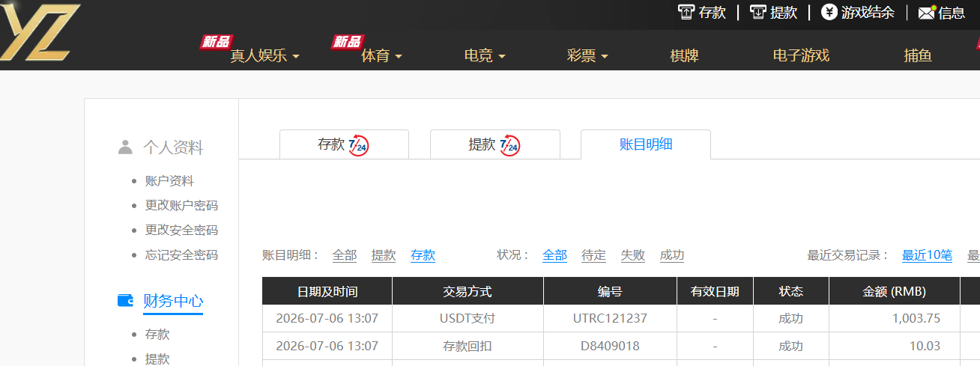The width and height of the screenshot is (980, 366).
Task: Click transaction number UTRC121237
Action: pyautogui.click(x=610, y=318)
